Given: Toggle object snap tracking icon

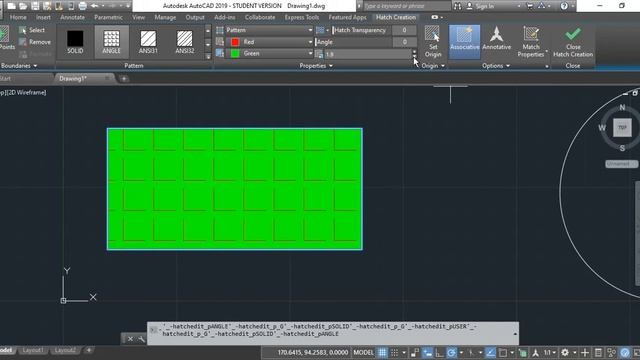Looking at the screenshot, I should tap(491, 353).
